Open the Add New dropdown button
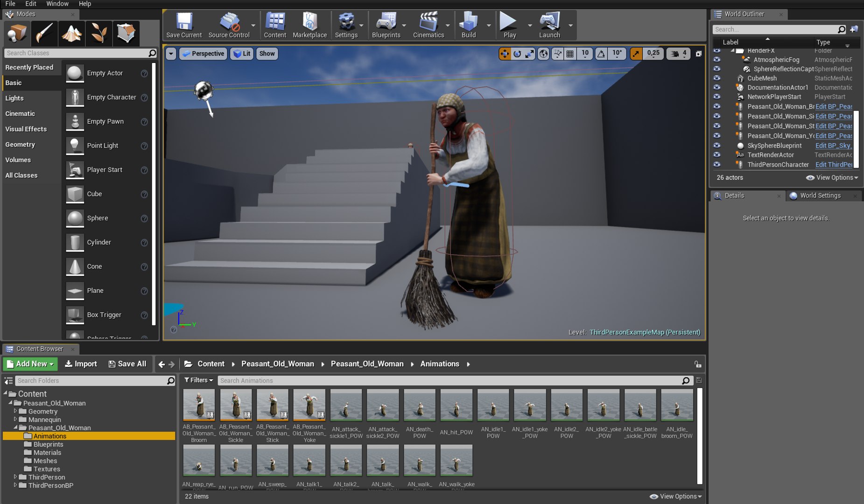The width and height of the screenshot is (864, 504). [x=30, y=364]
